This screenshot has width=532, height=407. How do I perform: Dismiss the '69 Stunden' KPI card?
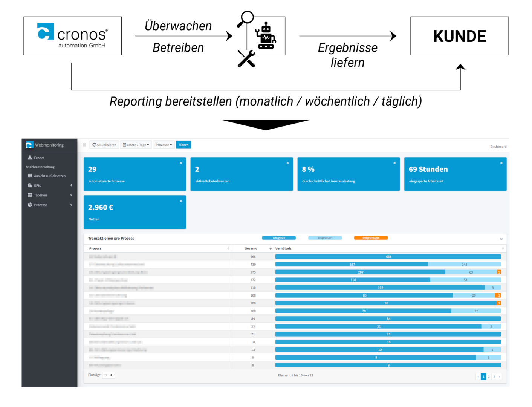pyautogui.click(x=501, y=163)
